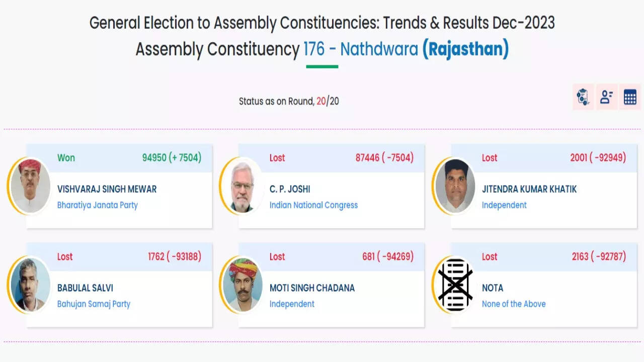This screenshot has height=362, width=644.
Task: Click the (Rajasthan) state name in heading
Action: pos(465,49)
